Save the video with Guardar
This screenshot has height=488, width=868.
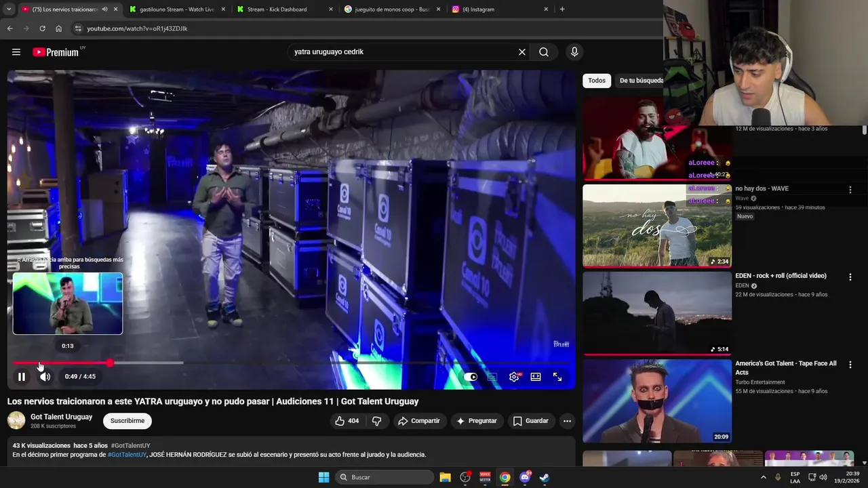pyautogui.click(x=530, y=421)
